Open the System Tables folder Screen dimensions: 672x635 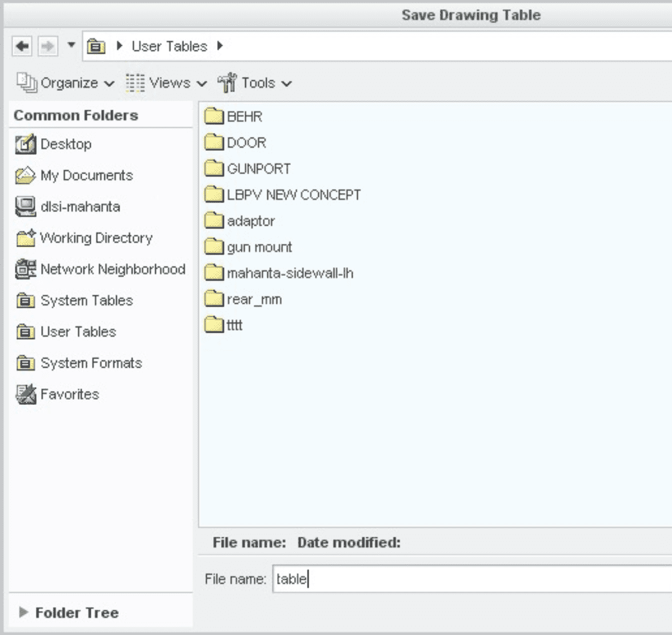87,300
